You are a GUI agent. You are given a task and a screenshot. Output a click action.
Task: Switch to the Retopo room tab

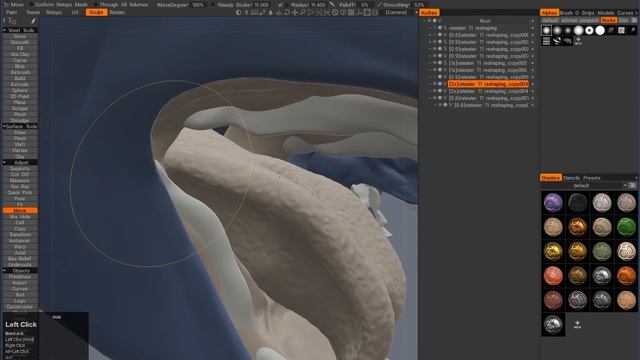click(x=54, y=13)
